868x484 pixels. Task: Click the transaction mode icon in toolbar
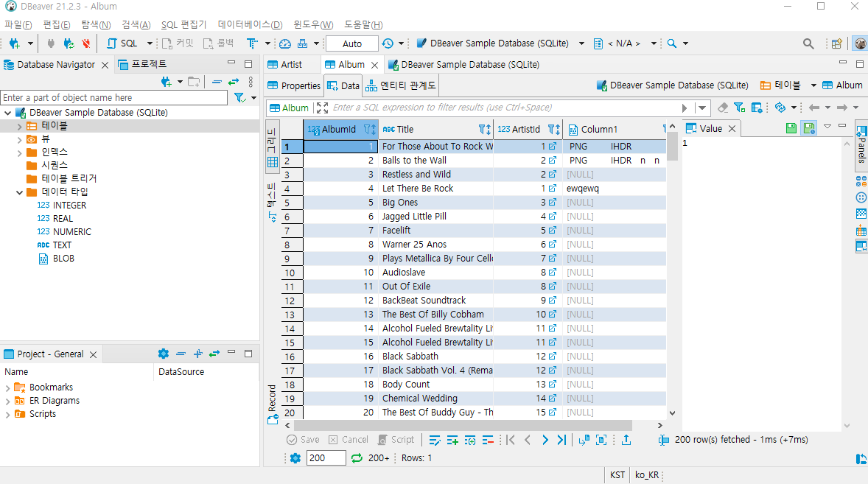pos(253,43)
